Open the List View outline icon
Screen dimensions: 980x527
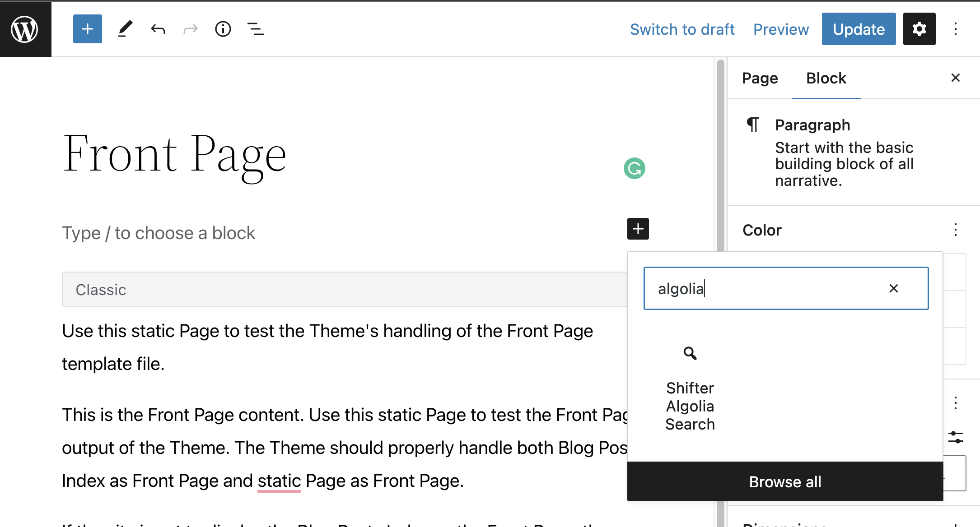[256, 29]
